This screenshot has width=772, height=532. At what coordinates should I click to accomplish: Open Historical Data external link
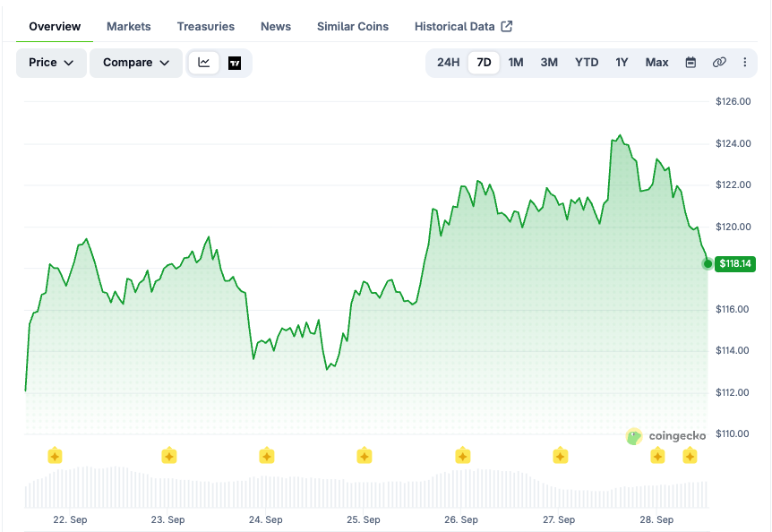(x=463, y=27)
